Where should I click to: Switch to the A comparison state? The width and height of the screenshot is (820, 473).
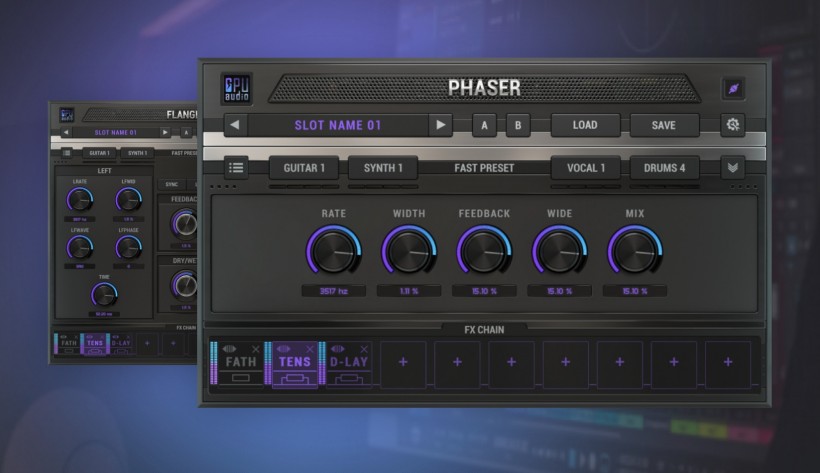click(x=485, y=125)
